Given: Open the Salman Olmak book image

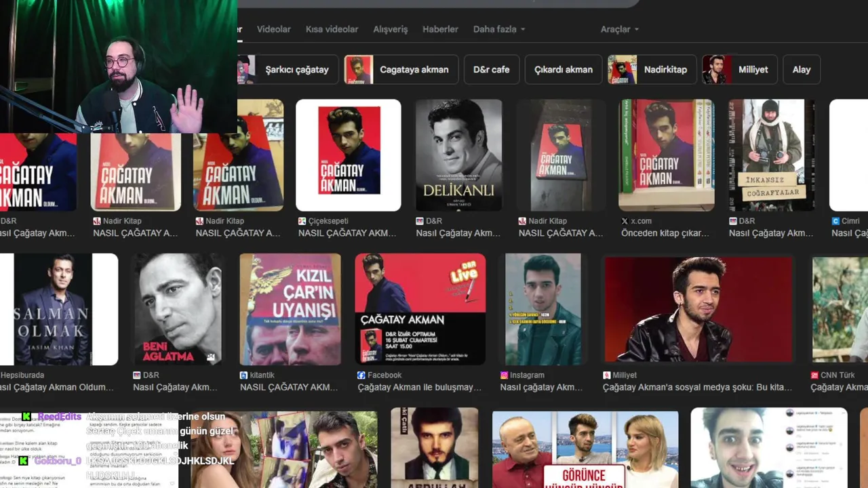Looking at the screenshot, I should click(x=59, y=309).
